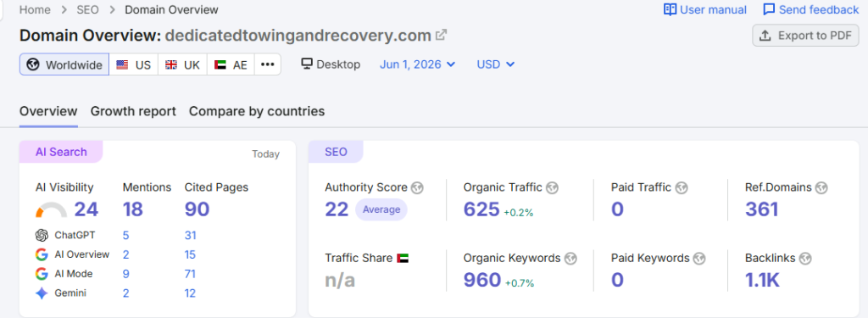
Task: Switch to the Growth report tab
Action: [133, 111]
